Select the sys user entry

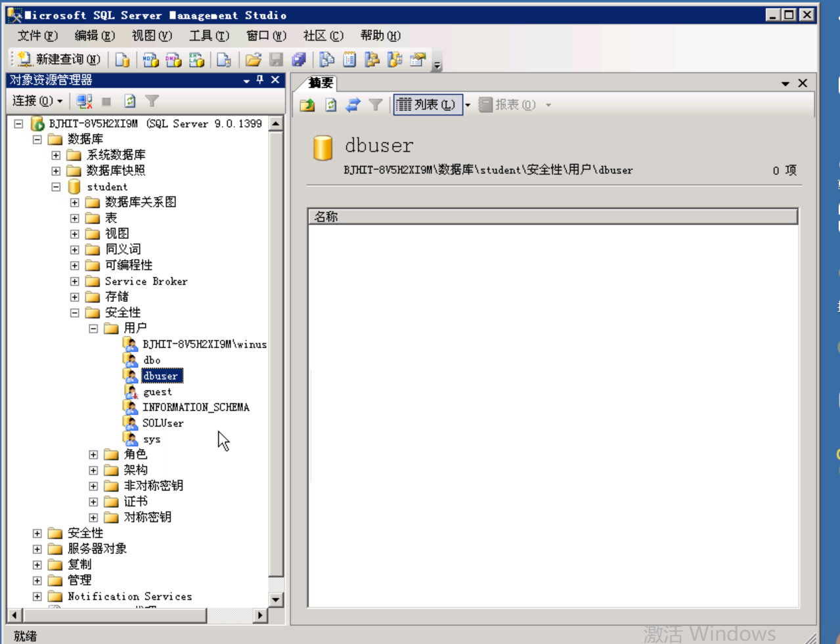click(x=152, y=439)
